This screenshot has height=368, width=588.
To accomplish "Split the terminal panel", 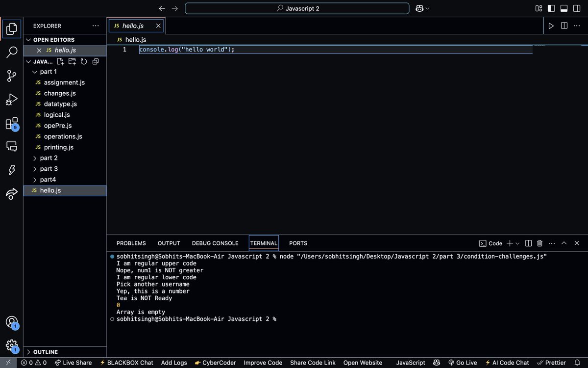I will [x=528, y=243].
